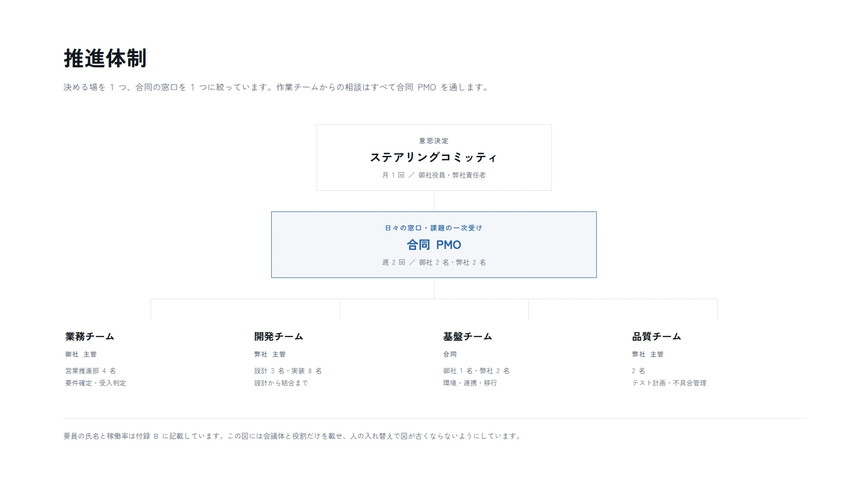Viewport: 868px width, 488px height.
Task: Click the 設計 3 名・実装 8 名 line
Action: click(288, 371)
